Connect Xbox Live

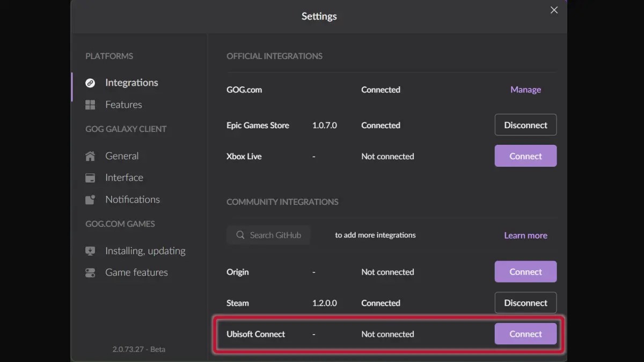pos(525,156)
